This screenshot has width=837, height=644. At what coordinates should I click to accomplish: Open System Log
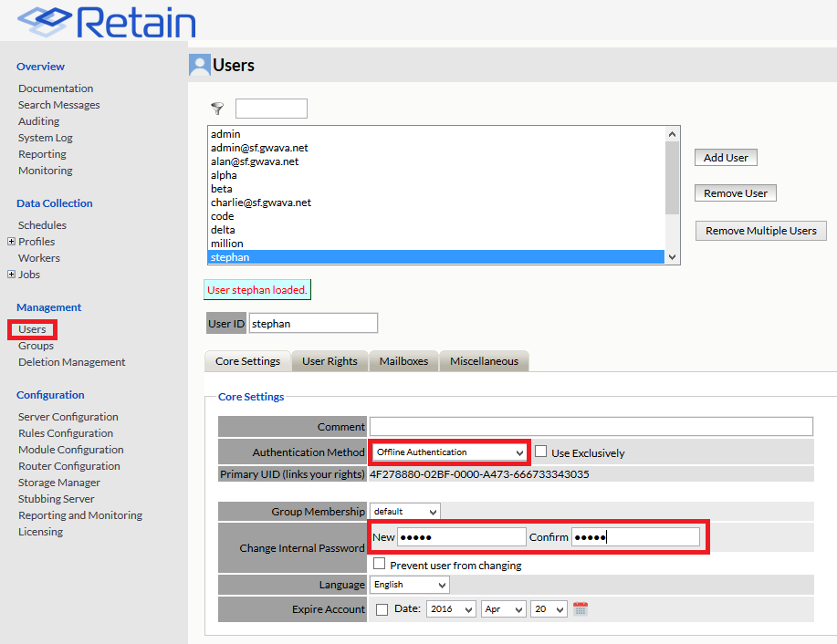pyautogui.click(x=45, y=138)
